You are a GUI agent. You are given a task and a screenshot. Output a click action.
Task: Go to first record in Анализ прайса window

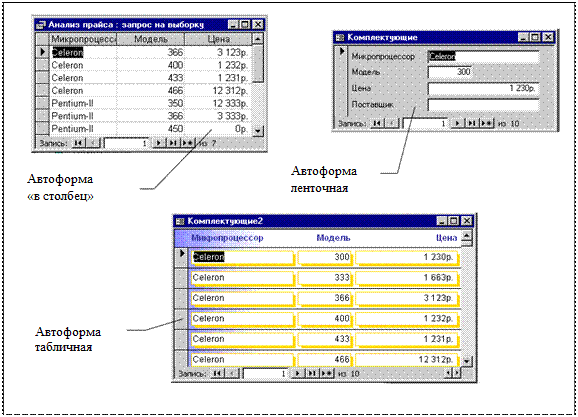click(x=79, y=143)
